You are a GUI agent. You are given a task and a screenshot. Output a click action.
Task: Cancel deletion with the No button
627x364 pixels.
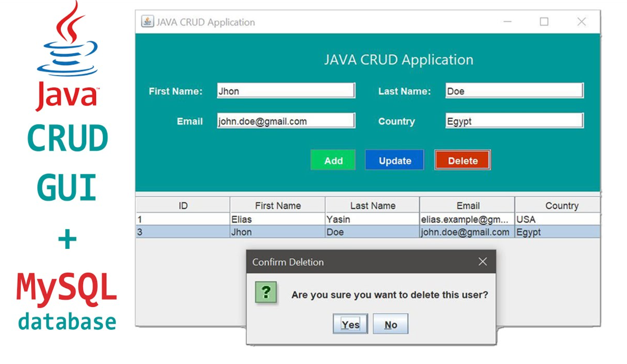[390, 324]
